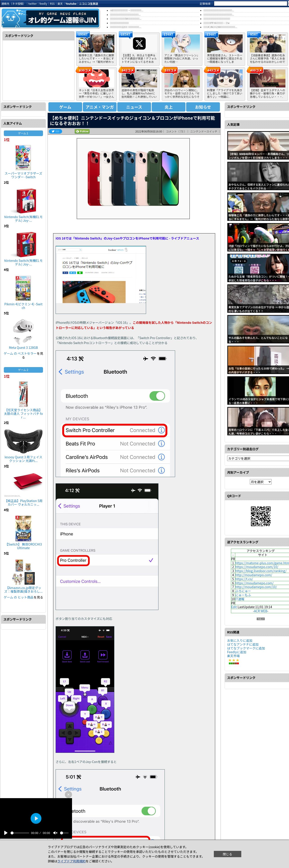289x868 pixels.
Task: Open the 199RT 飯塚幸三氏 article thumbnail
Action: (x=96, y=43)
